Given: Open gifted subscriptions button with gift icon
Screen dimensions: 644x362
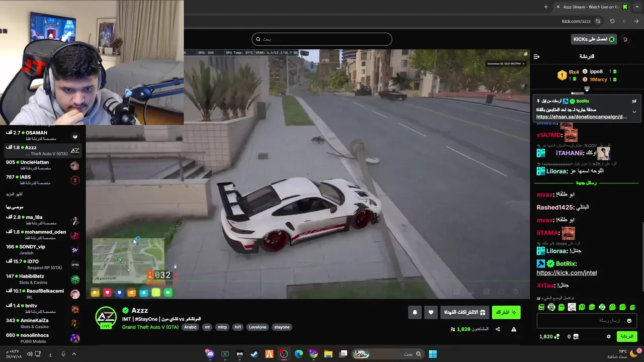Looking at the screenshot, I should point(464,312).
